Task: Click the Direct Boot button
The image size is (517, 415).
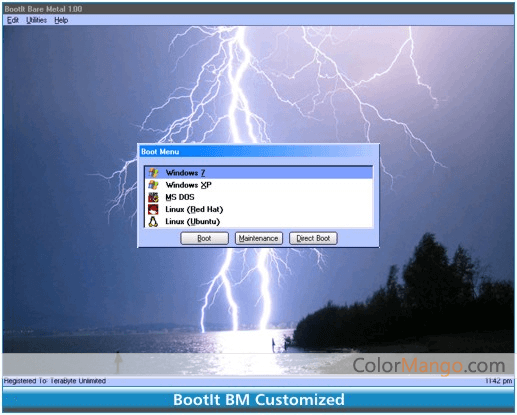Action: [x=313, y=238]
